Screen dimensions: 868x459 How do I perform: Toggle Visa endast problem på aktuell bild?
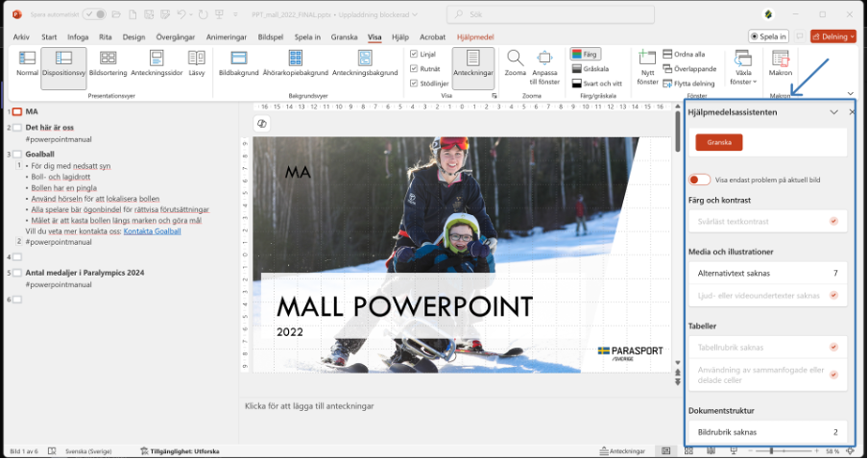pyautogui.click(x=699, y=180)
